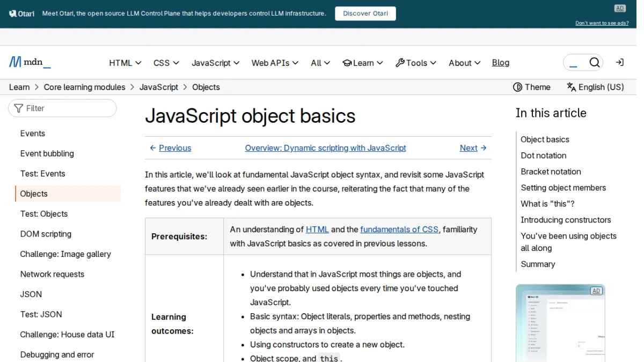Click the MDN logo
This screenshot has width=644, height=362.
pos(30,62)
